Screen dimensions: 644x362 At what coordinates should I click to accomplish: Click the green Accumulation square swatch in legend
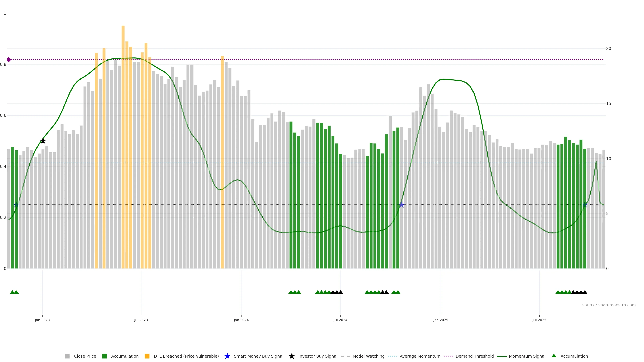pos(104,356)
